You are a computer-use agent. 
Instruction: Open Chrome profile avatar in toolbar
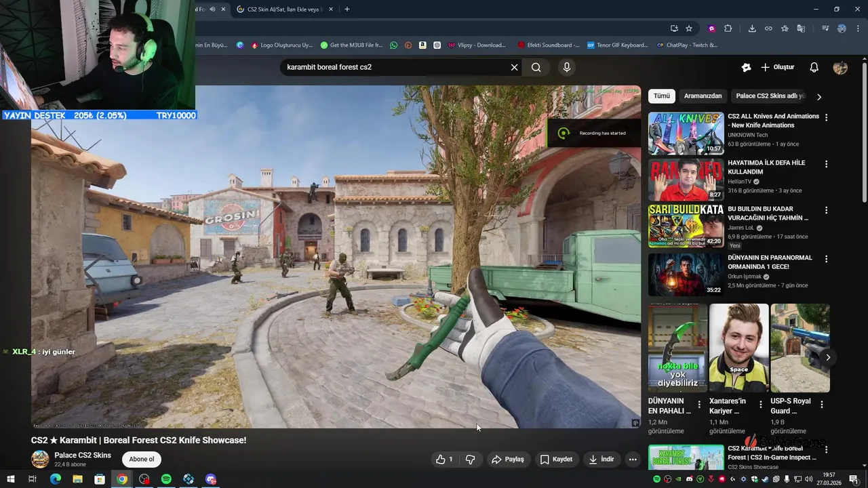pos(842,28)
